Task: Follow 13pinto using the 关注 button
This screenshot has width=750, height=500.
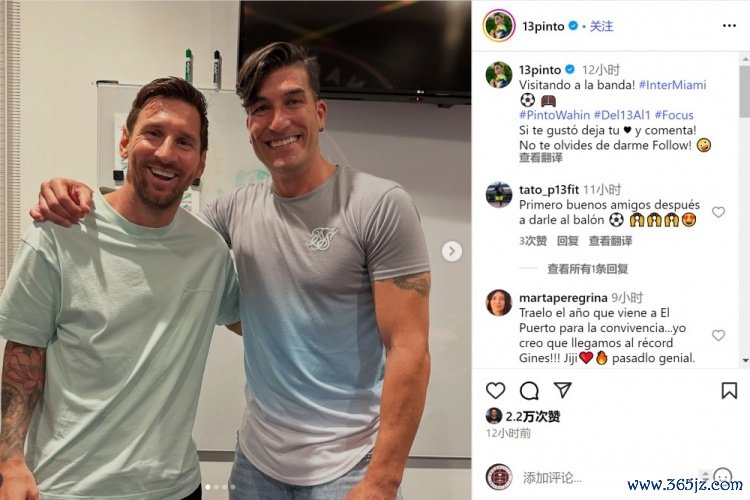Action: [601, 26]
